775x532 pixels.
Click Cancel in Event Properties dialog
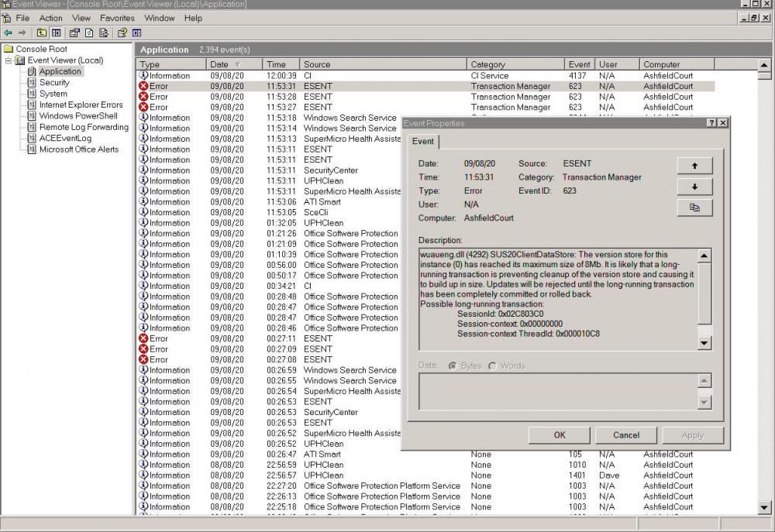(x=626, y=435)
